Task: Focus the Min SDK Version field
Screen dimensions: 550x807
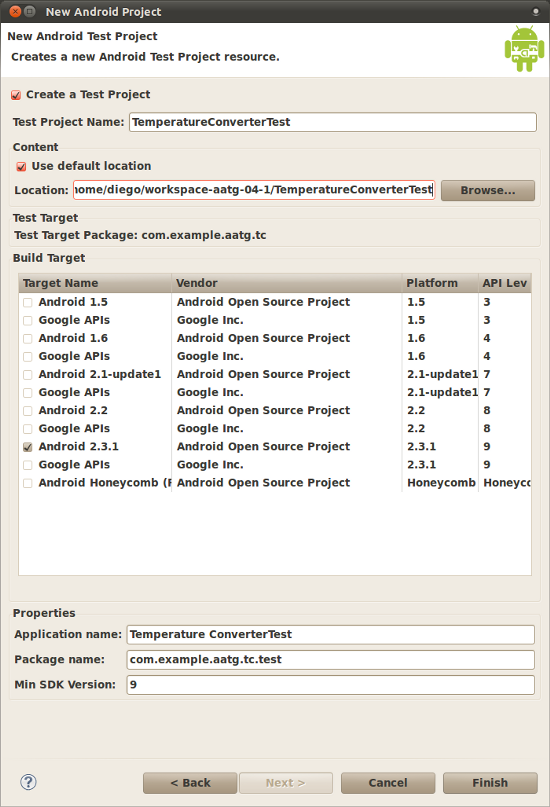Action: point(330,685)
